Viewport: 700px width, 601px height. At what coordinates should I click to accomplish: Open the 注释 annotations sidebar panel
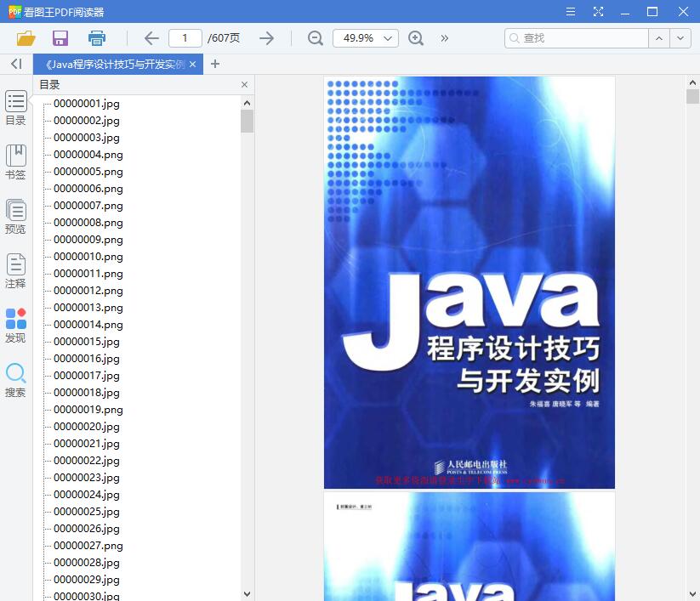[15, 271]
